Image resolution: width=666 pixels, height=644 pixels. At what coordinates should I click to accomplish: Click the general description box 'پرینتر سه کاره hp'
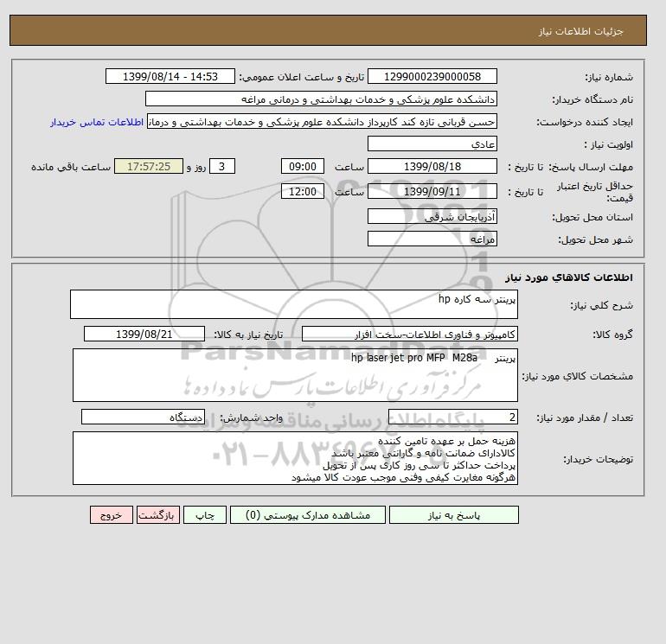[294, 304]
